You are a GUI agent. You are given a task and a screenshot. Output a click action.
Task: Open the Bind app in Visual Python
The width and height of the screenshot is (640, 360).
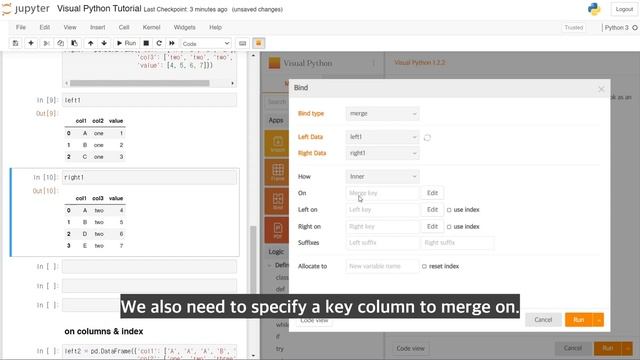click(x=277, y=201)
